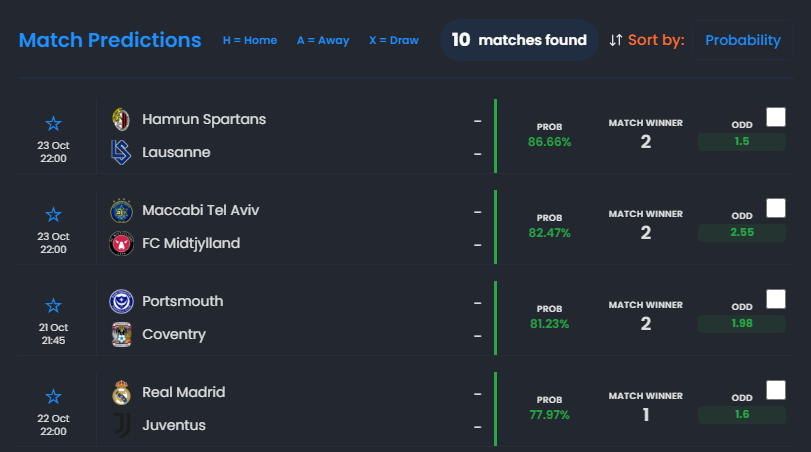Image resolution: width=811 pixels, height=452 pixels.
Task: Enable the Real Madrid vs Juventus checkbox
Action: tap(776, 390)
